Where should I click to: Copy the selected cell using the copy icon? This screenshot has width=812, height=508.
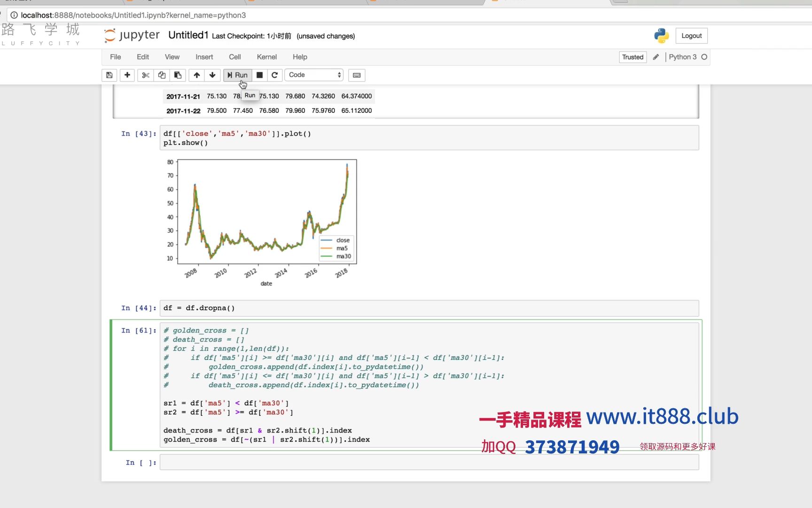tap(161, 75)
